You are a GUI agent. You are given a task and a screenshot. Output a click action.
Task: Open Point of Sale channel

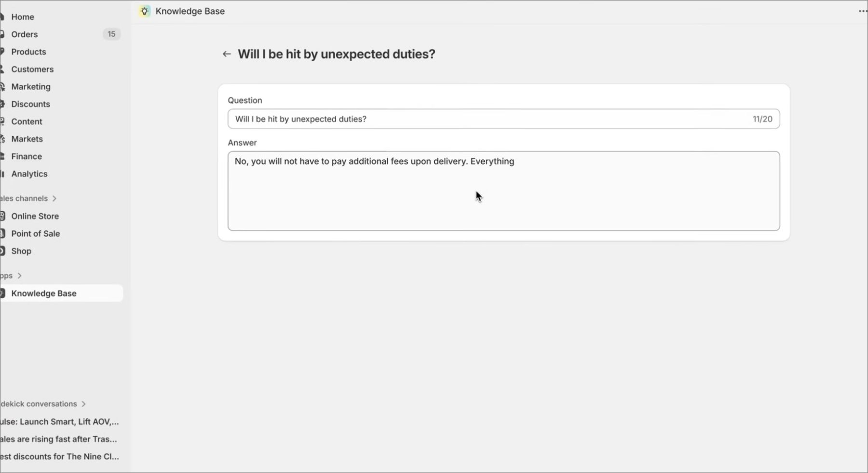click(36, 234)
